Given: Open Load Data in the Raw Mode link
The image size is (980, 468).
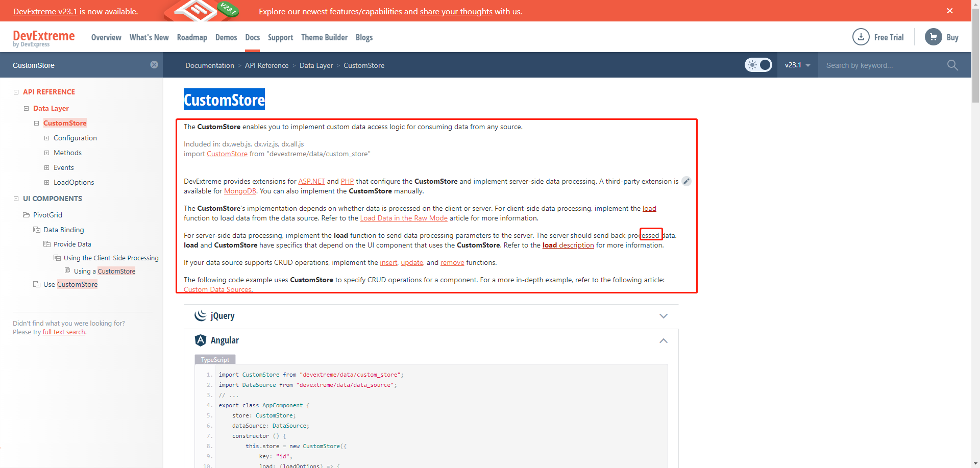Looking at the screenshot, I should 404,218.
